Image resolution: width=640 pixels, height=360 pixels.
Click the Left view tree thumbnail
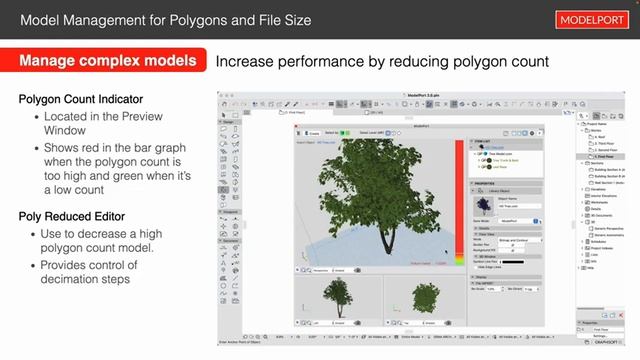(x=338, y=298)
